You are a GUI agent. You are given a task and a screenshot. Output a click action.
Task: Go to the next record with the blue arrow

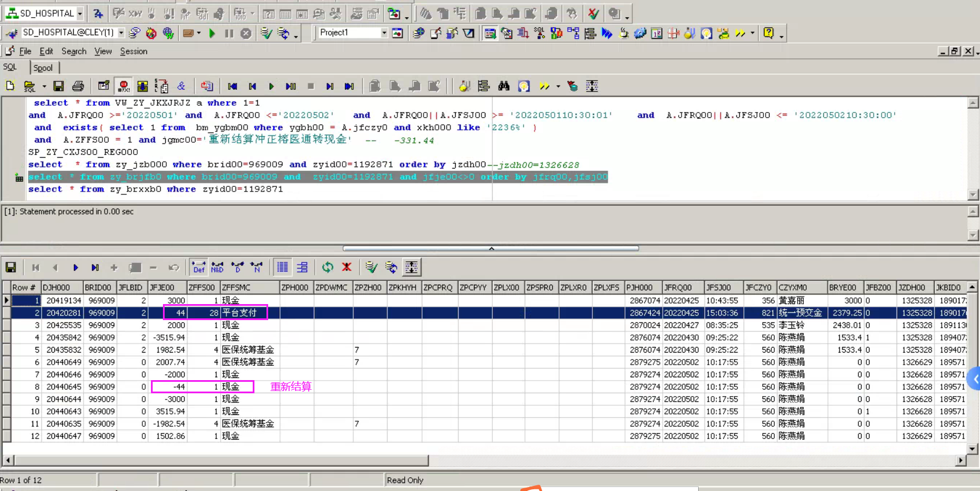click(x=75, y=268)
